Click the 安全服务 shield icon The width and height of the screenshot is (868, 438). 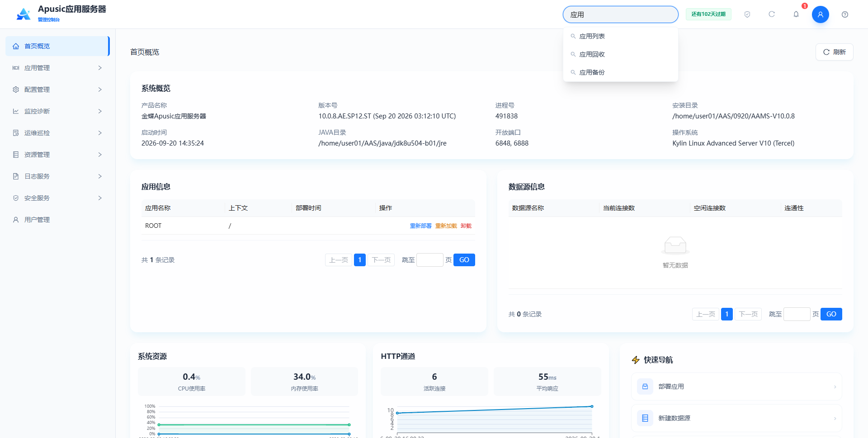tap(16, 198)
